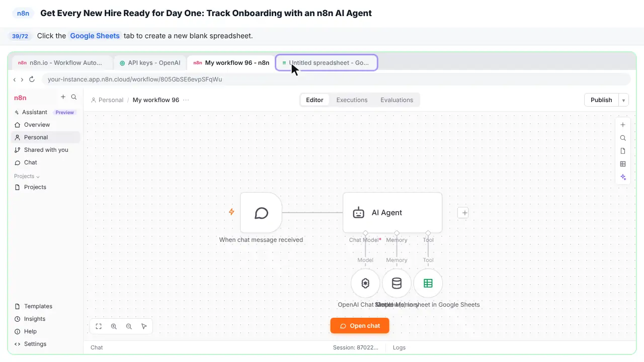Switch to the API keys - OpenAI tab
This screenshot has width=644, height=362.
[150, 63]
